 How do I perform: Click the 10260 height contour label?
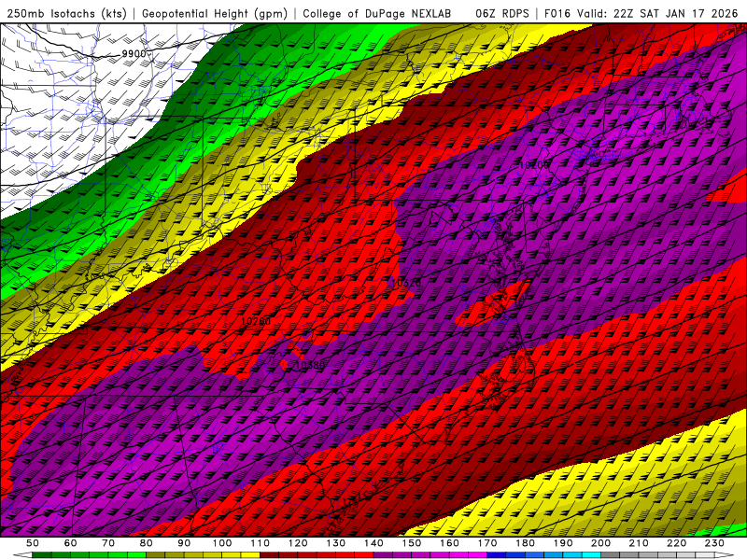256,321
